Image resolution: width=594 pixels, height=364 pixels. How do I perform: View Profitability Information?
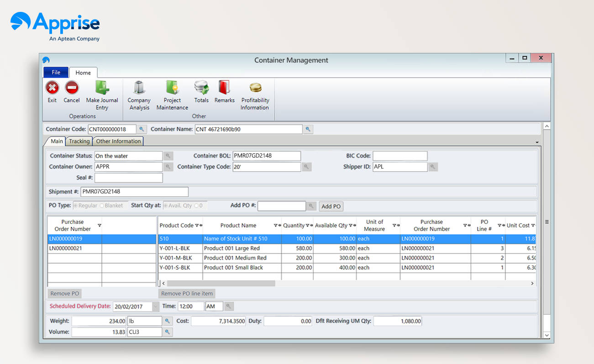pyautogui.click(x=255, y=94)
